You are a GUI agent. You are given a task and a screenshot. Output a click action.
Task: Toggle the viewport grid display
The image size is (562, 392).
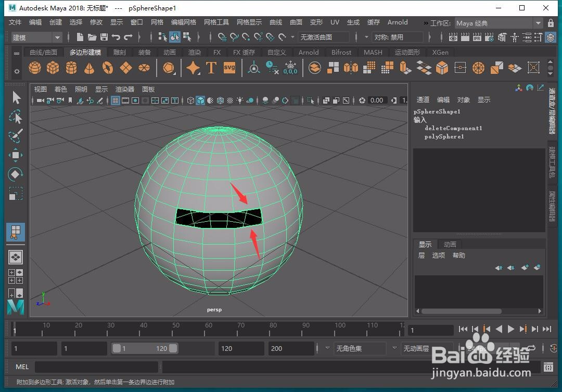coord(116,100)
